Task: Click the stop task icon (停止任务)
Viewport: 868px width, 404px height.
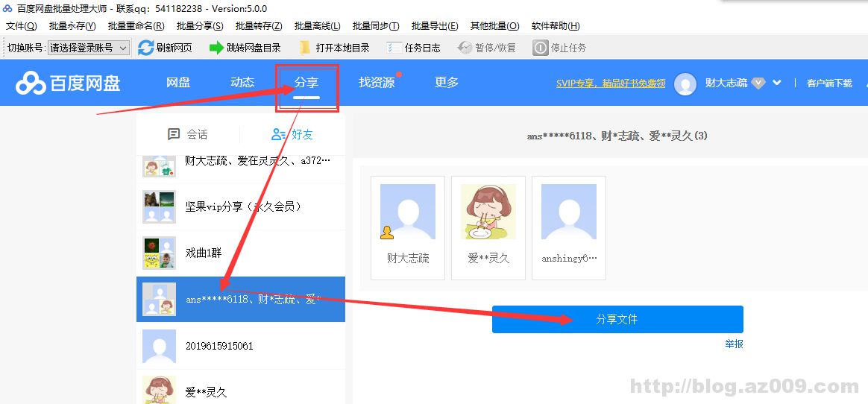Action: coord(540,48)
